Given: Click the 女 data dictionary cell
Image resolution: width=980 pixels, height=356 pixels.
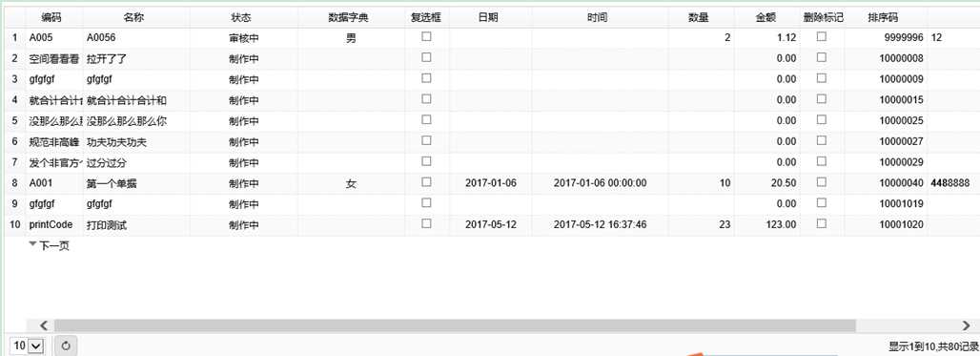Looking at the screenshot, I should tap(351, 184).
